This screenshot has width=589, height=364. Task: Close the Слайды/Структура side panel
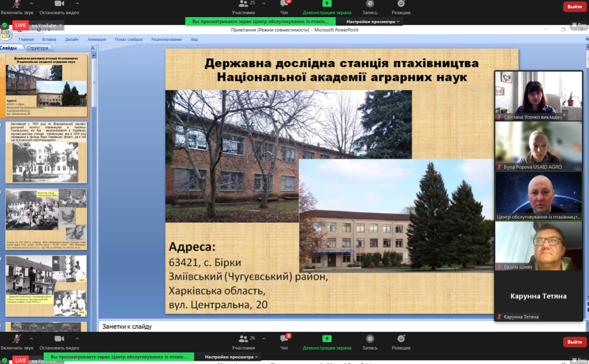click(x=93, y=47)
